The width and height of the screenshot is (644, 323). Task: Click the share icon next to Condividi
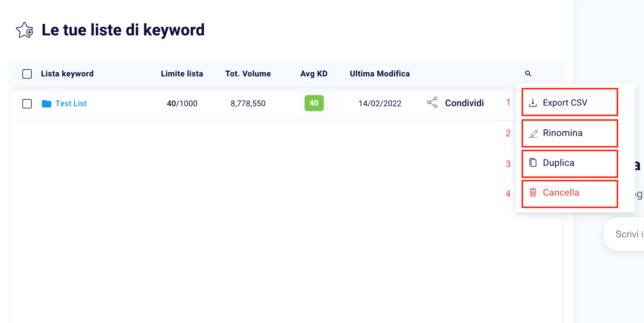432,102
